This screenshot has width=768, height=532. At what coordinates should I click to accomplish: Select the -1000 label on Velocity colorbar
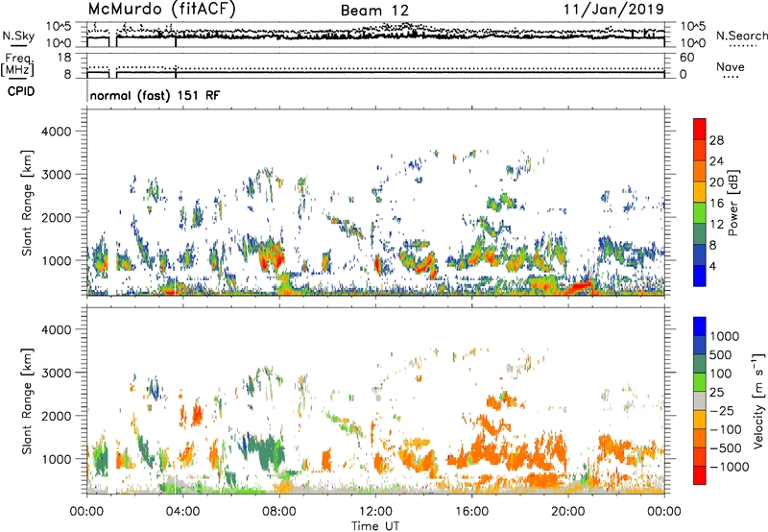(730, 467)
